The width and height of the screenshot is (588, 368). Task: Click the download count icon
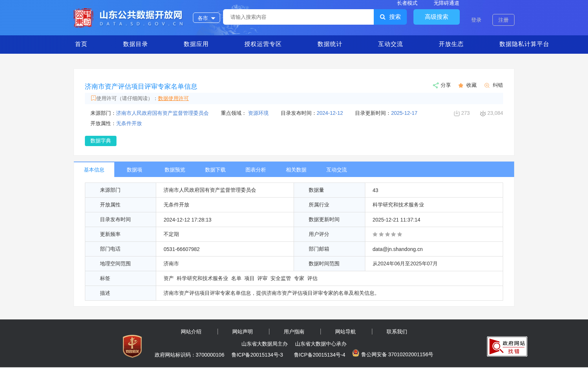457,113
